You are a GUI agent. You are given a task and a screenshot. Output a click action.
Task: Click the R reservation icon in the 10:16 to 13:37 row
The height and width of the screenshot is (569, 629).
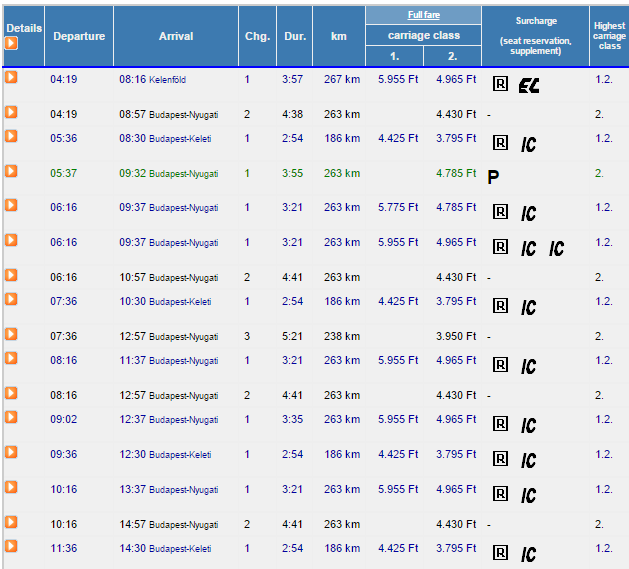coord(500,494)
